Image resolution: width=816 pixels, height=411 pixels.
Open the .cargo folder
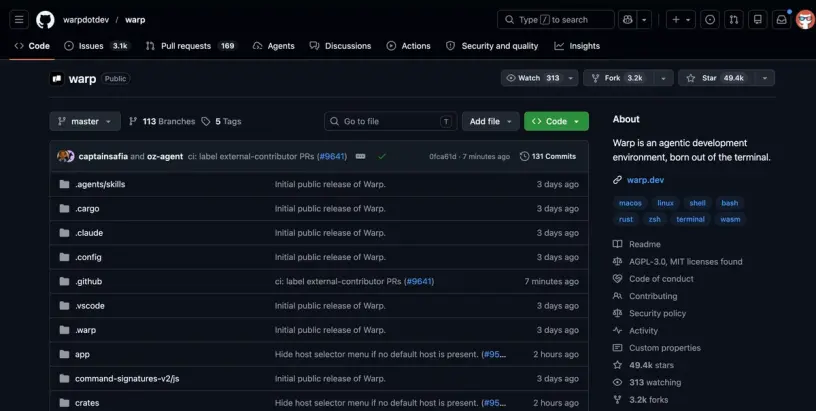click(87, 209)
